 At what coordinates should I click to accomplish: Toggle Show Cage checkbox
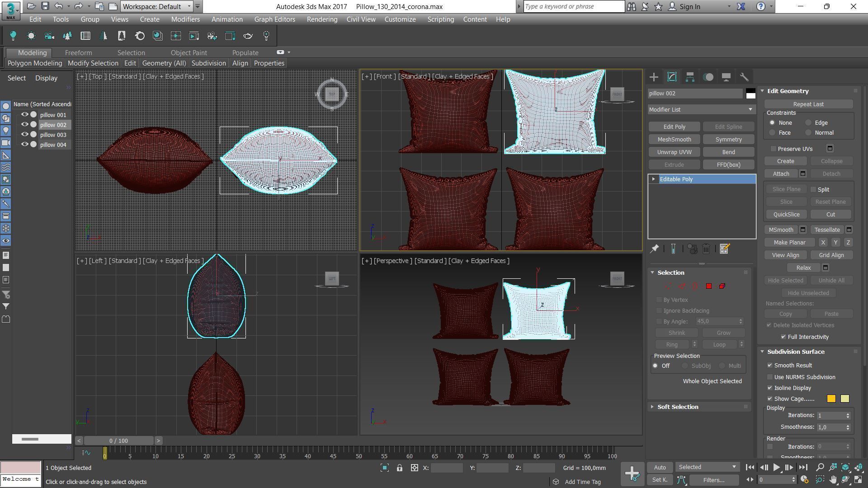(770, 399)
